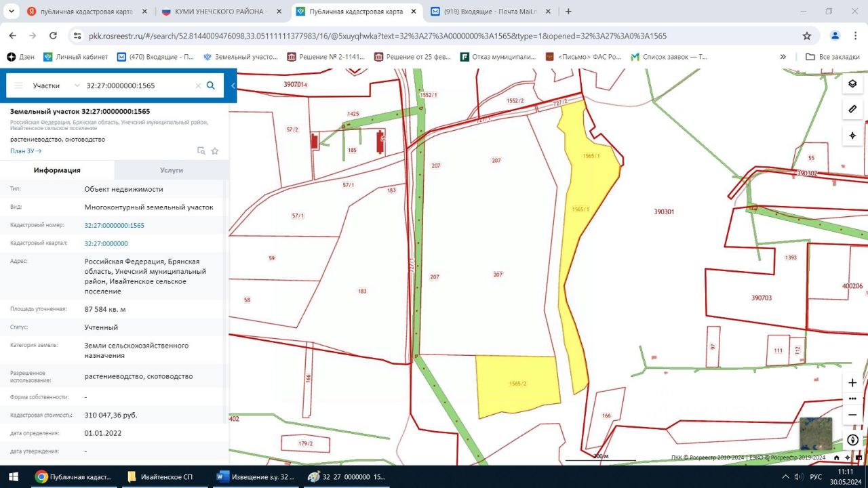Open cadastral quarter 32:27:0000000 link

[x=106, y=243]
